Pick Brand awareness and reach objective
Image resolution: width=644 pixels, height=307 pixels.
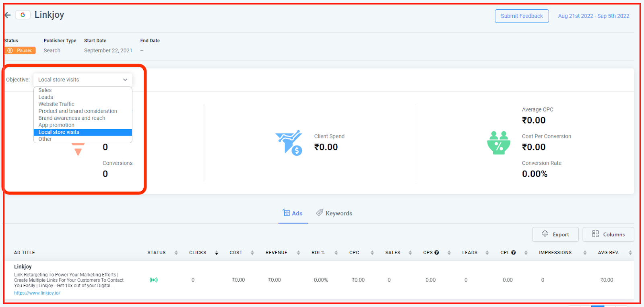(83, 118)
